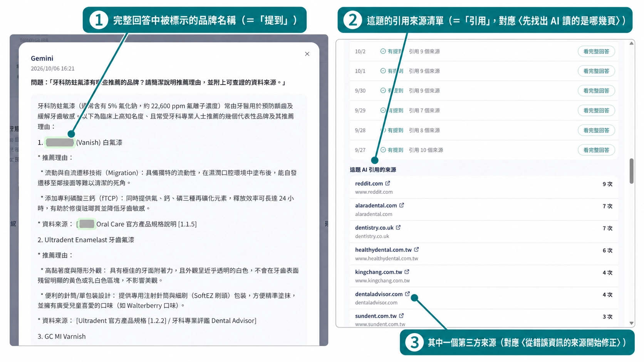Click the scrollbar down arrow

(631, 323)
